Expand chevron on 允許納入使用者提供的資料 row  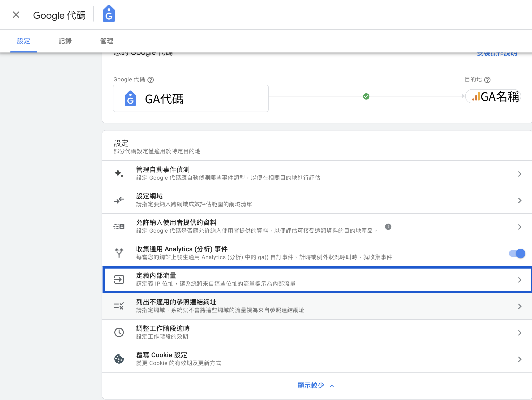[x=520, y=227]
